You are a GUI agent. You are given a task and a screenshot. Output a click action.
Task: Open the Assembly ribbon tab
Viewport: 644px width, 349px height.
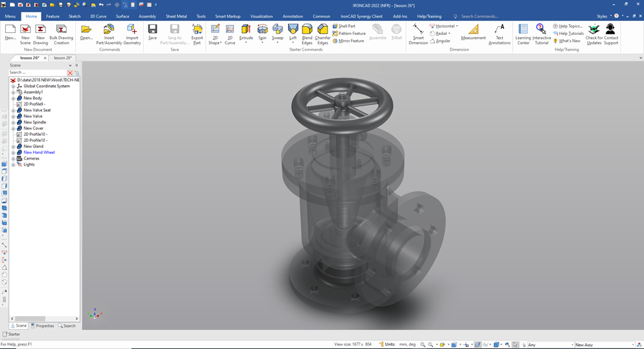147,16
